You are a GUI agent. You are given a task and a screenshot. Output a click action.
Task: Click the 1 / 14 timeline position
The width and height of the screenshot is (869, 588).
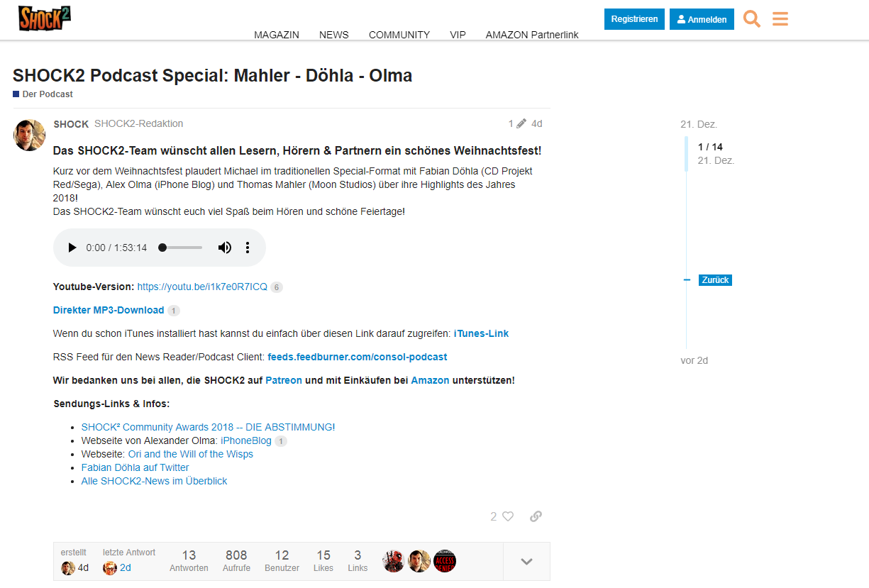pos(710,148)
